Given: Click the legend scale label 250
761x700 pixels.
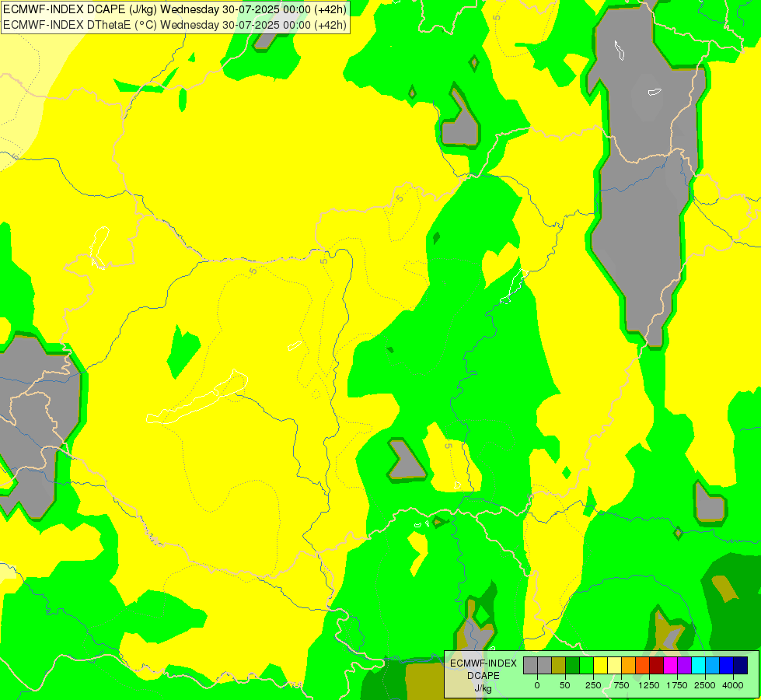Looking at the screenshot, I should (593, 685).
